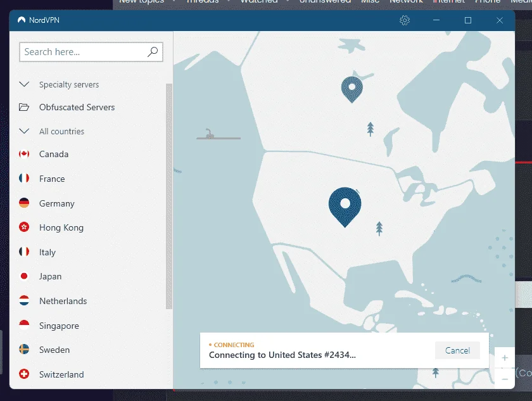Click the NordVPN logo in title bar
Screen dimensions: 532x401
22,20
